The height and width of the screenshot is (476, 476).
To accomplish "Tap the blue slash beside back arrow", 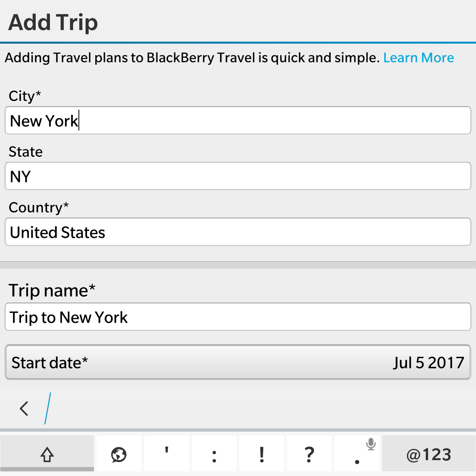I will click(48, 409).
